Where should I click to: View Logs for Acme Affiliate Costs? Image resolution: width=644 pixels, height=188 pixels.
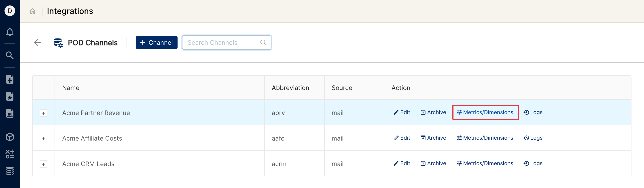pos(533,138)
